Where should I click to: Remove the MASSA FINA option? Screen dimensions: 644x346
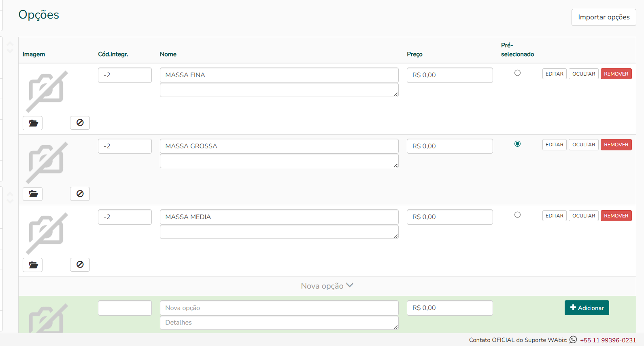pos(616,74)
